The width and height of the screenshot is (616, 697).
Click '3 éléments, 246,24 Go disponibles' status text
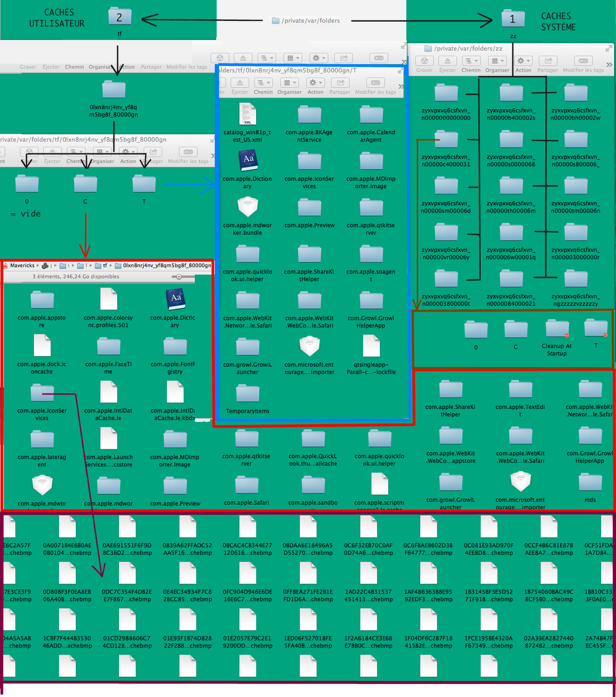pos(76,276)
